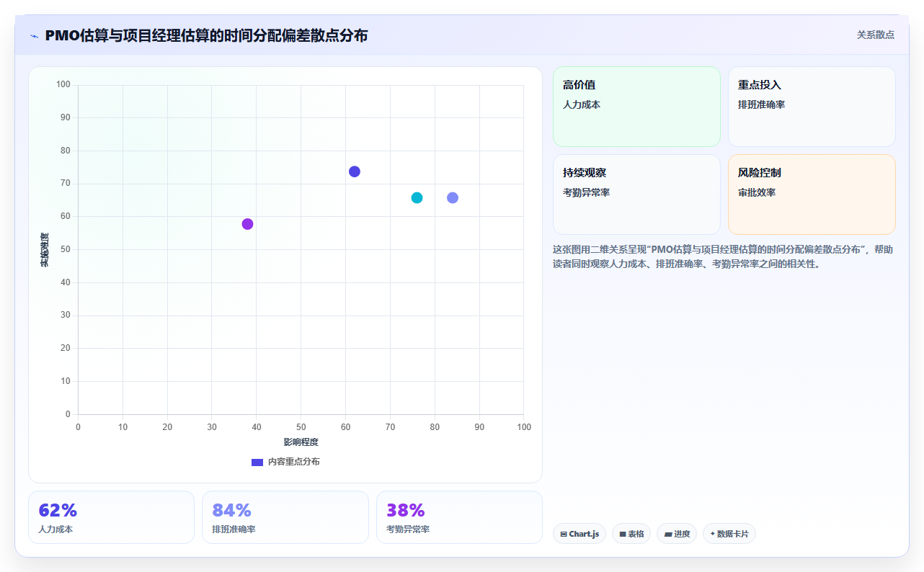Screen dimensions: 924x572
Task: Select the 62% 人力成本 stat card
Action: coord(111,517)
